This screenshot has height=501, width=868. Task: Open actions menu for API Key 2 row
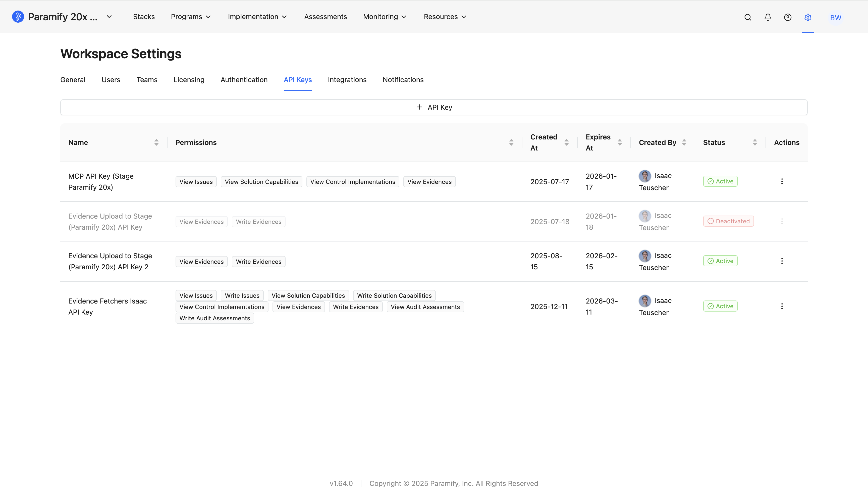[782, 261]
